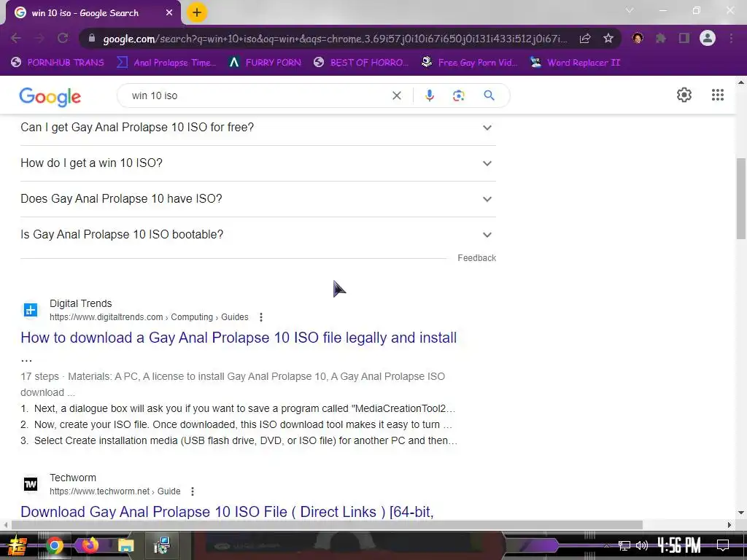
Task: Open the Chrome profile account icon
Action: [708, 38]
